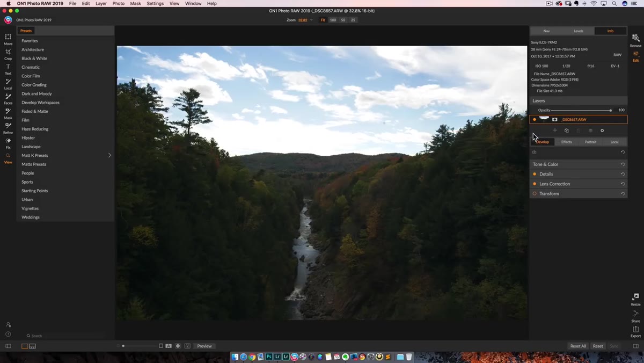The width and height of the screenshot is (644, 363).
Task: Switch to single image view layout
Action: pos(25,346)
